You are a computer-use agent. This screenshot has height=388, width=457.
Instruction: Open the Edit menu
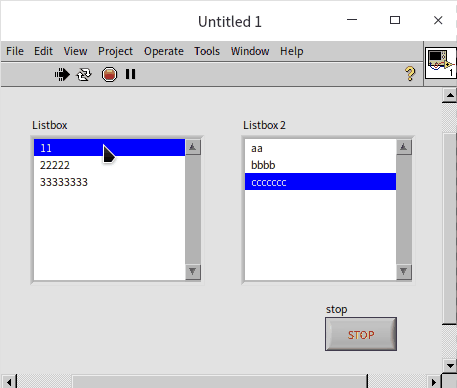point(43,51)
